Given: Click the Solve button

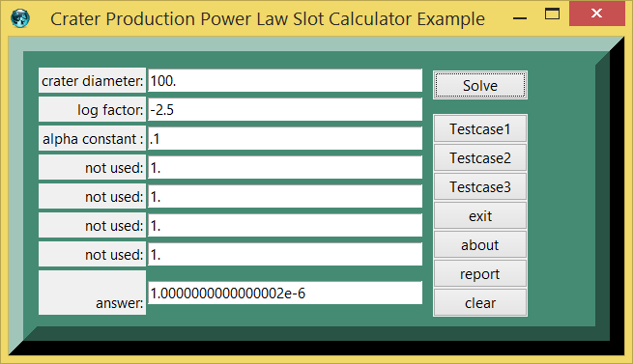Looking at the screenshot, I should pyautogui.click(x=480, y=85).
